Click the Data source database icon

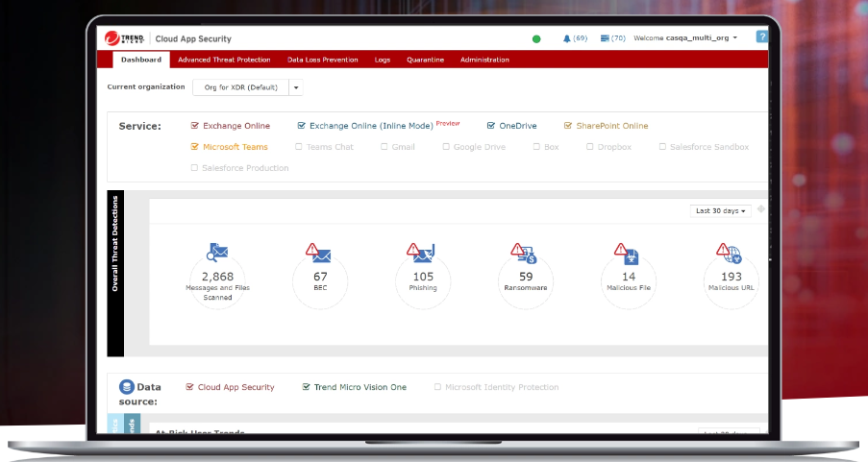click(x=127, y=387)
